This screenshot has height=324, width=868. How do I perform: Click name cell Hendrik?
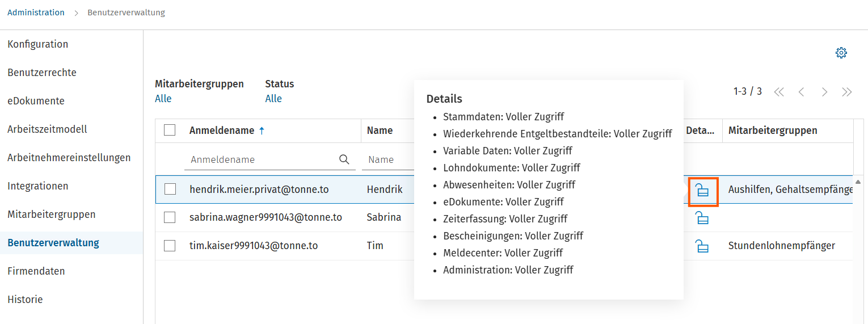coord(385,190)
